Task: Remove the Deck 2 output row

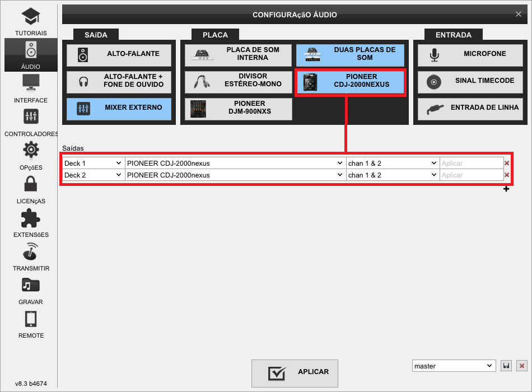Action: (507, 175)
